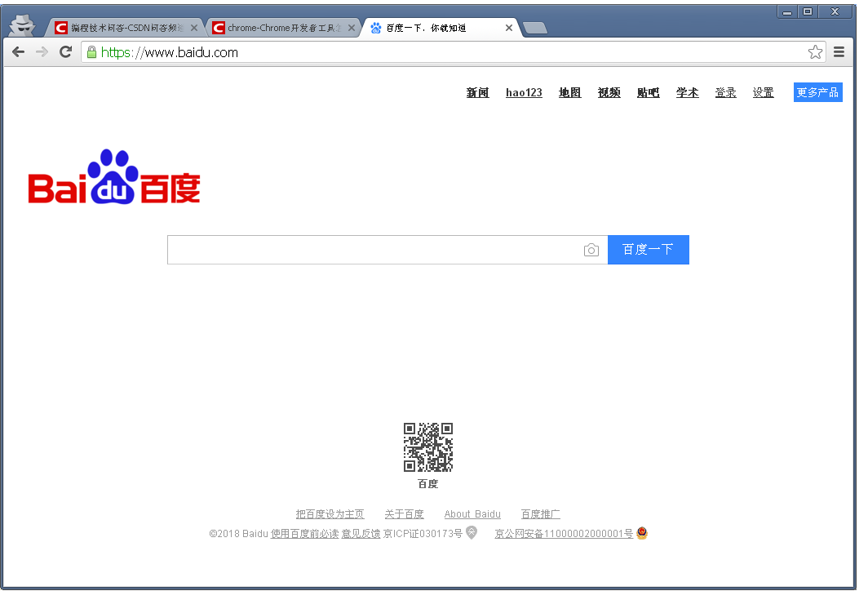Click the Baidu logo

tap(114, 176)
